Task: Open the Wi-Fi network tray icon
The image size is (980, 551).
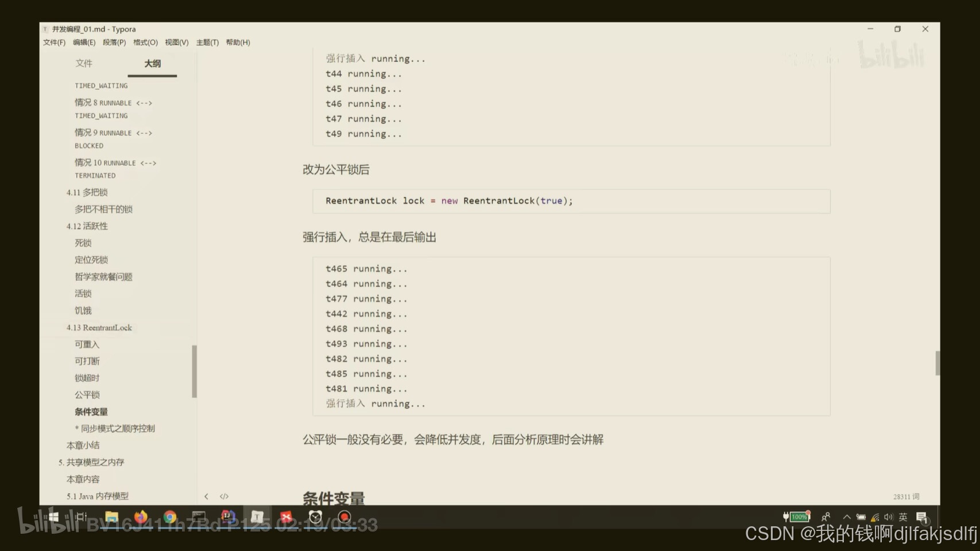Action: [x=875, y=517]
